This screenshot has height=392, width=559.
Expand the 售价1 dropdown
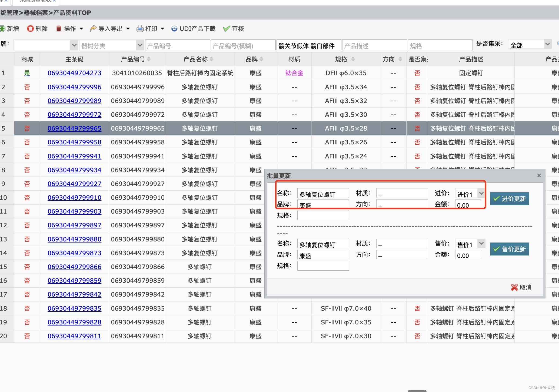481,244
